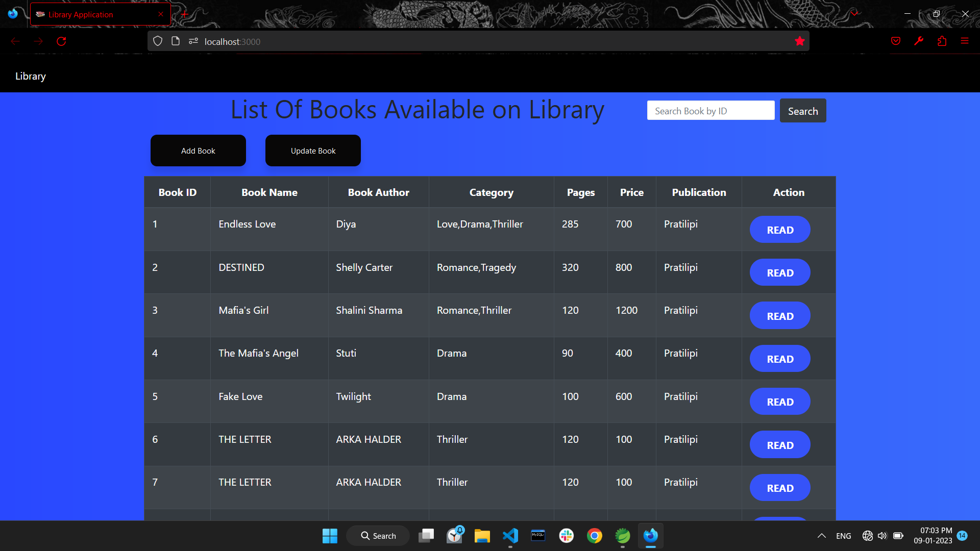The image size is (980, 551).
Task: Open the Pocket save icon
Action: coord(895,41)
